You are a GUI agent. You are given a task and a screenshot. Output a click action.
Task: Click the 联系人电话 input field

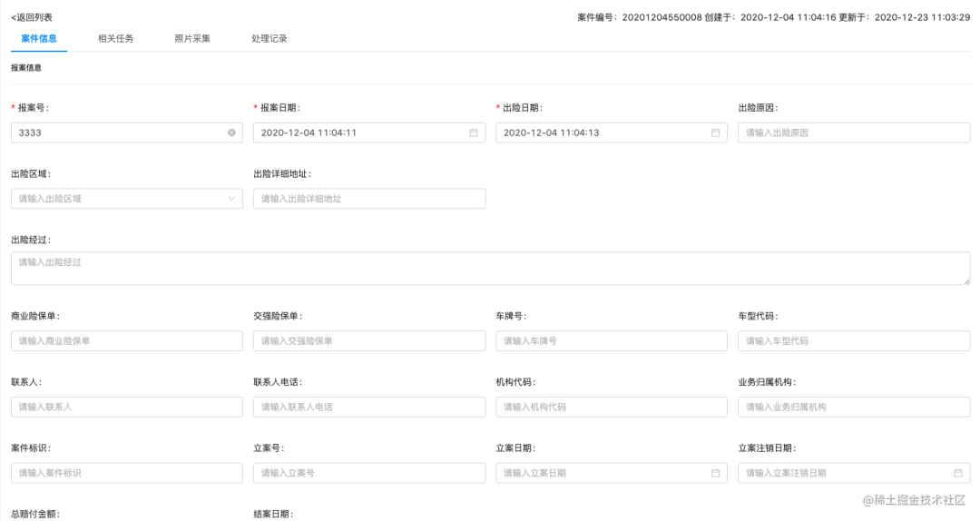pos(369,407)
